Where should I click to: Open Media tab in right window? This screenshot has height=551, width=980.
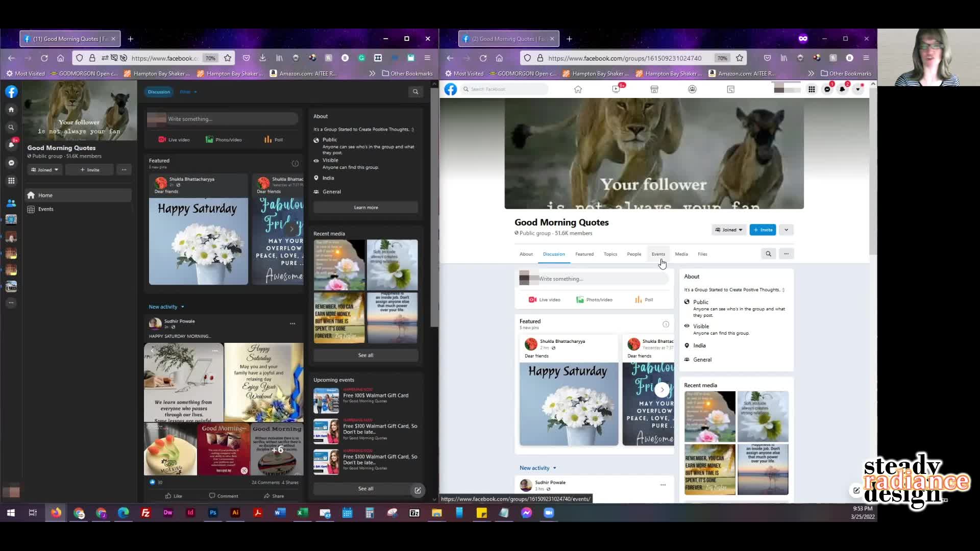681,254
